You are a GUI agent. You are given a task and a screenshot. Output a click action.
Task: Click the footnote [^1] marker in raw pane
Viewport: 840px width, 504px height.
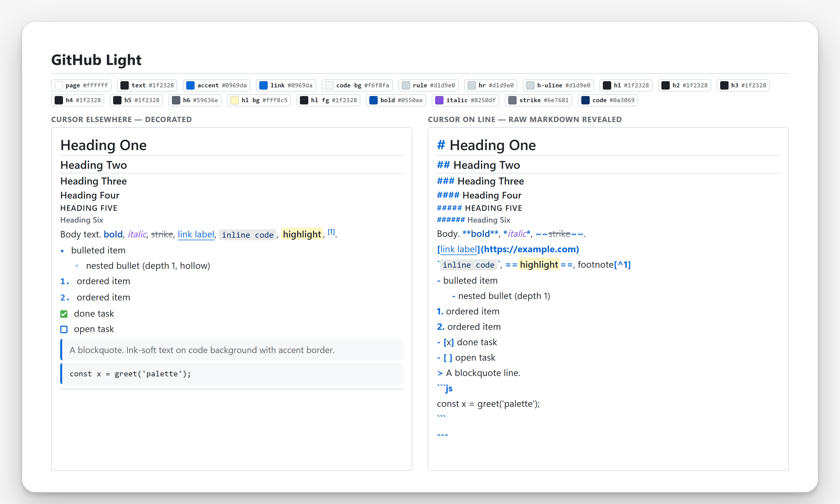(x=622, y=265)
